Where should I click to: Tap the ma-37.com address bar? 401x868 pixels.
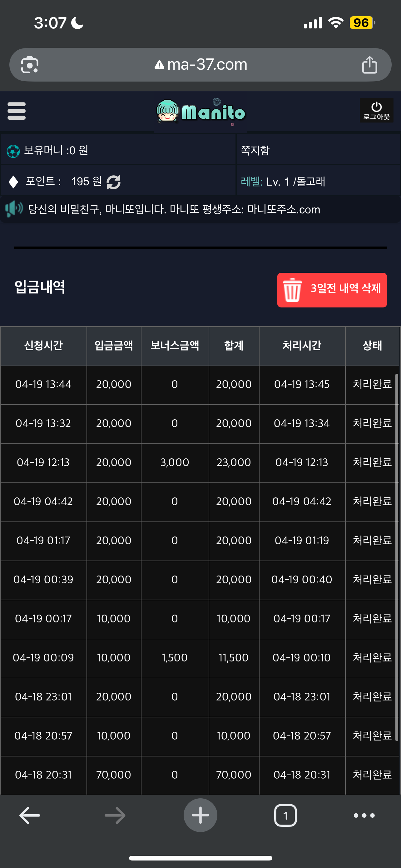point(200,64)
